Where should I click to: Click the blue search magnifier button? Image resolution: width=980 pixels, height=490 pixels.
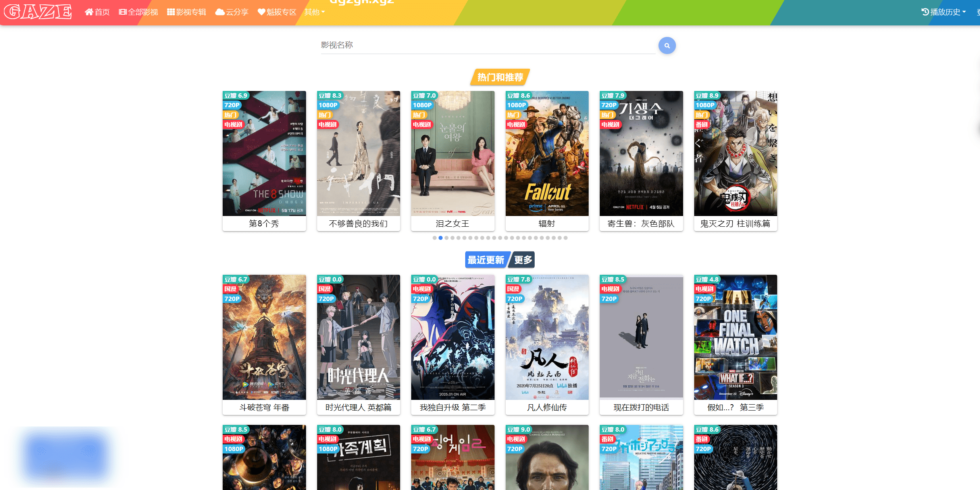coord(667,46)
